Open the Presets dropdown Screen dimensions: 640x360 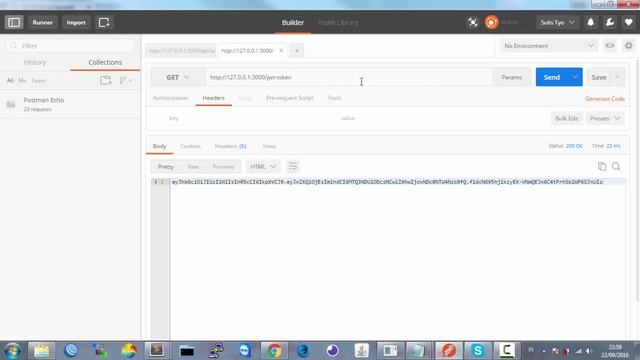pyautogui.click(x=605, y=118)
